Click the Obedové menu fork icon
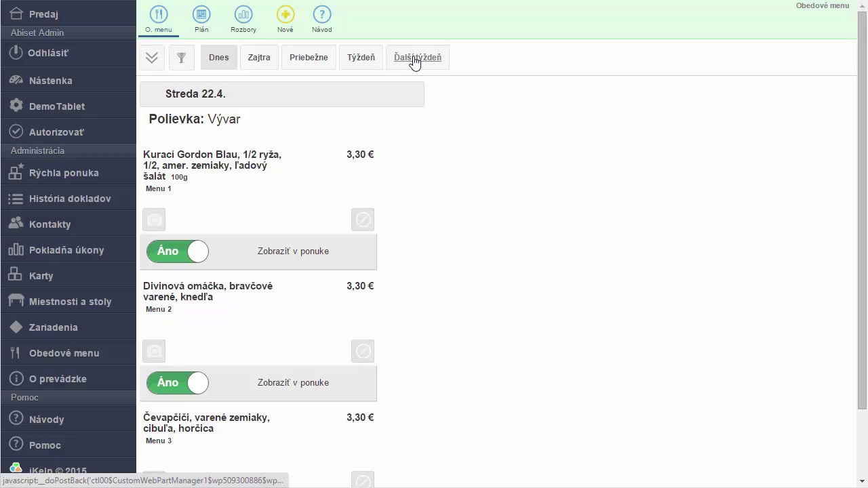Viewport: 868px width, 488px height. click(x=16, y=352)
